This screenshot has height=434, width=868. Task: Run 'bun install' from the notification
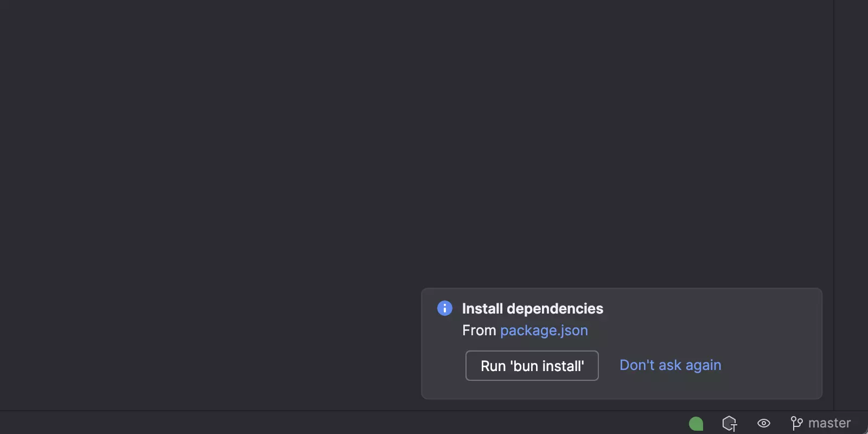point(532,366)
